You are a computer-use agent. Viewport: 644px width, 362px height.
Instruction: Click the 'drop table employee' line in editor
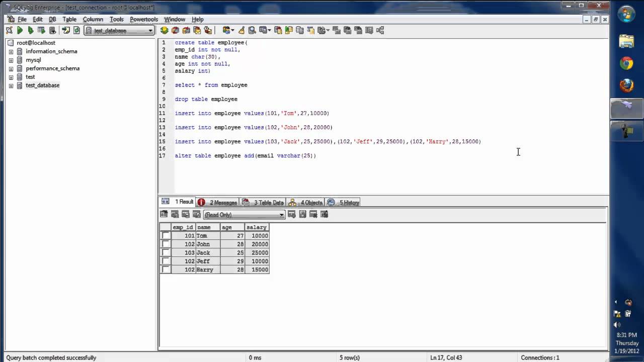(206, 99)
